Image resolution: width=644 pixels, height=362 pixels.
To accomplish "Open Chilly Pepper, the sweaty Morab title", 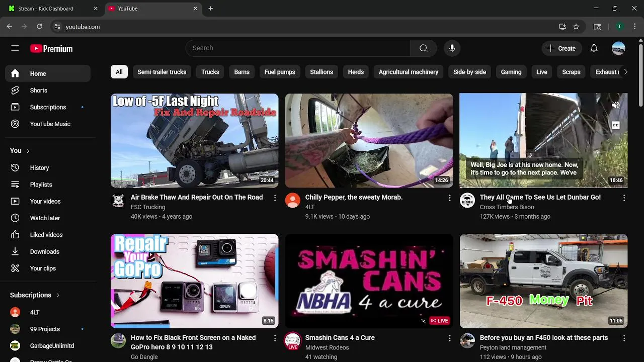I will 354,198.
